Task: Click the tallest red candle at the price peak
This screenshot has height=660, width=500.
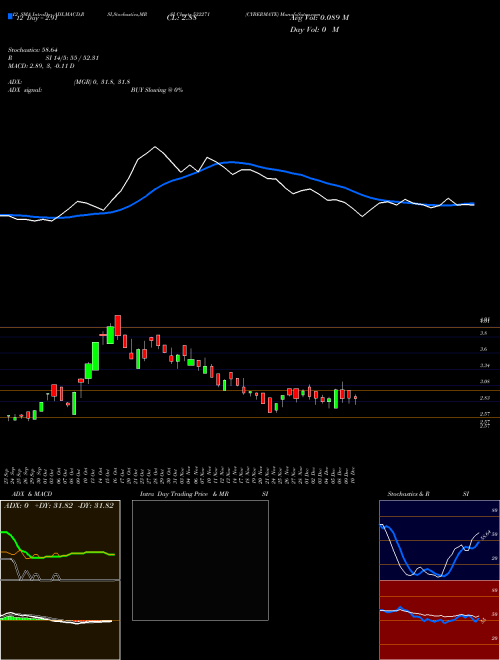Action: tap(118, 325)
